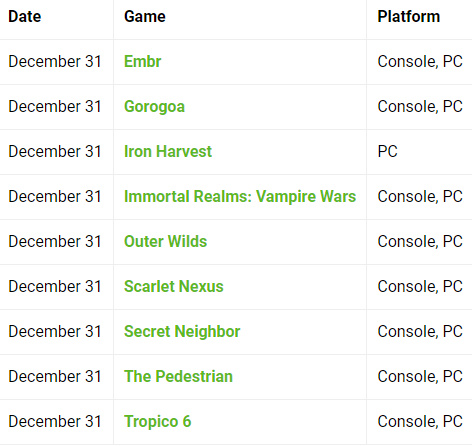
Task: Click the platform cell for Tropico 6
Action: (x=420, y=422)
